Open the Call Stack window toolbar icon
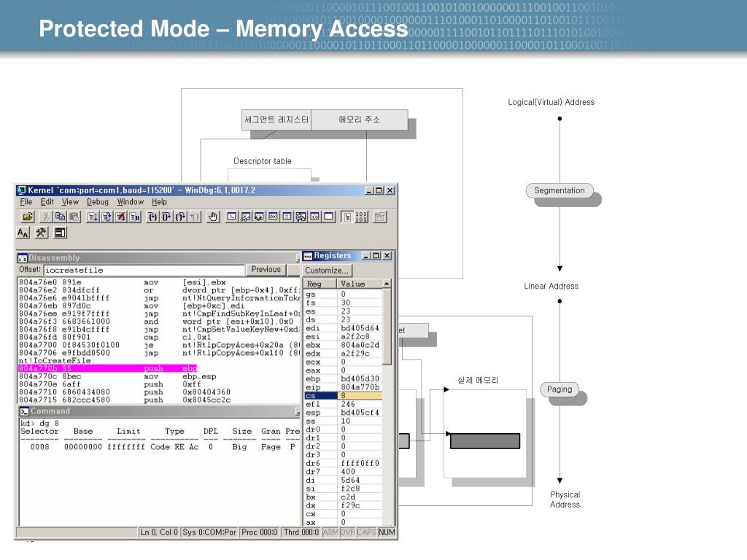The image size is (747, 560). tap(301, 217)
